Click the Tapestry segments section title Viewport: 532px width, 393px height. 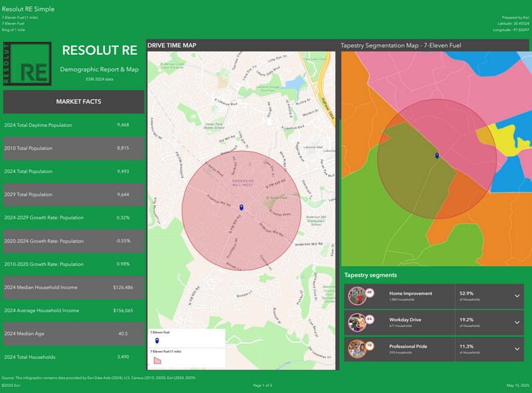point(370,275)
